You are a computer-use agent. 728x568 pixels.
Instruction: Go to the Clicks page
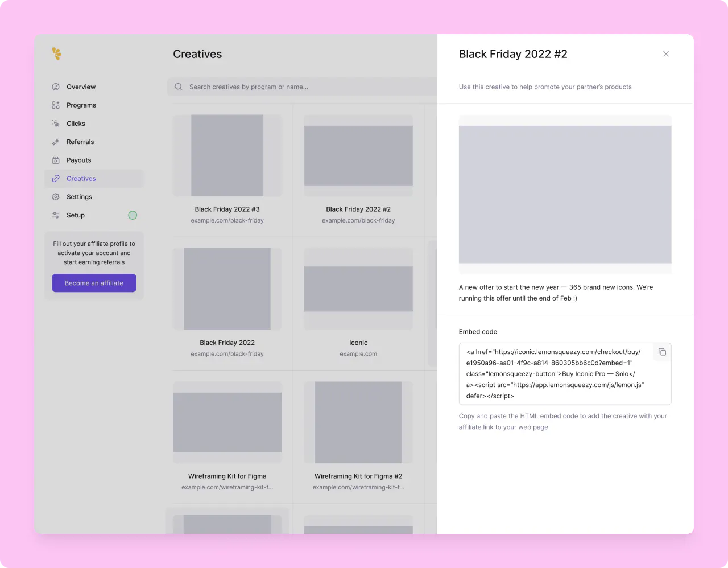point(94,124)
